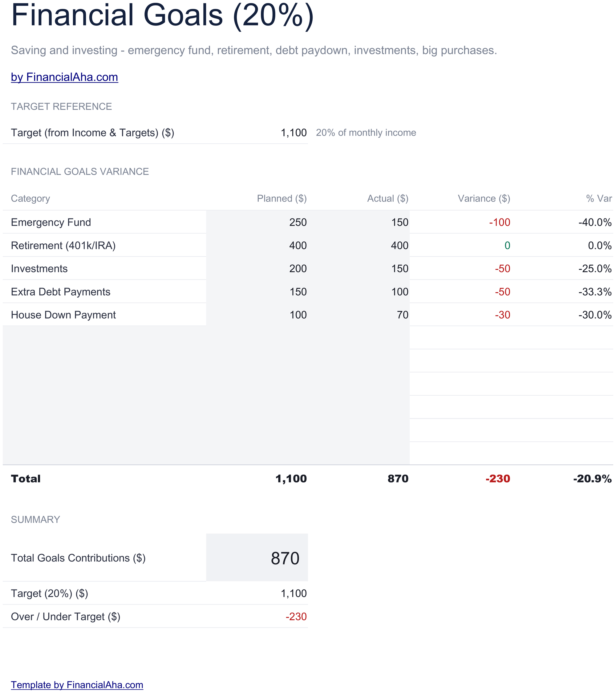
Task: Select the Target value 1,100 in Target Reference
Action: click(x=294, y=132)
